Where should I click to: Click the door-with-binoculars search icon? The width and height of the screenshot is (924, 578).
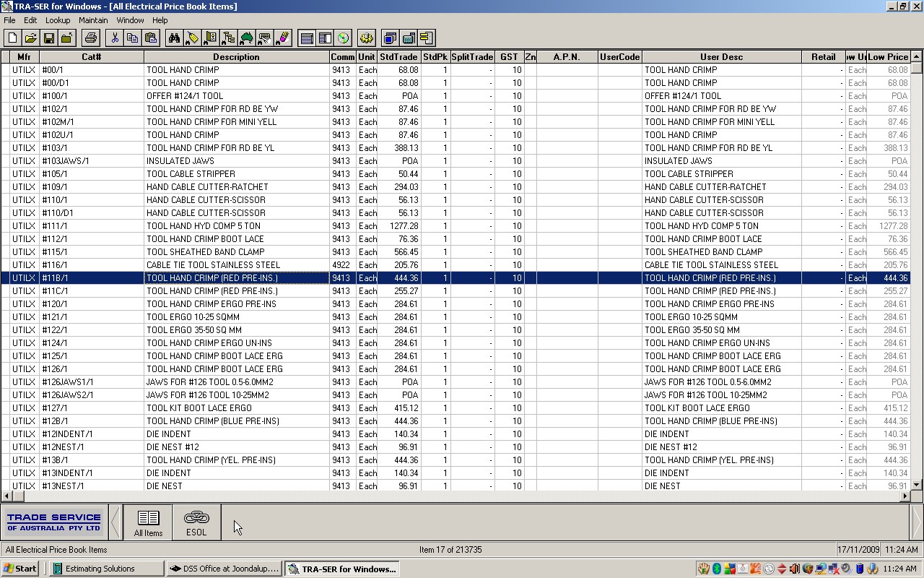tap(210, 38)
